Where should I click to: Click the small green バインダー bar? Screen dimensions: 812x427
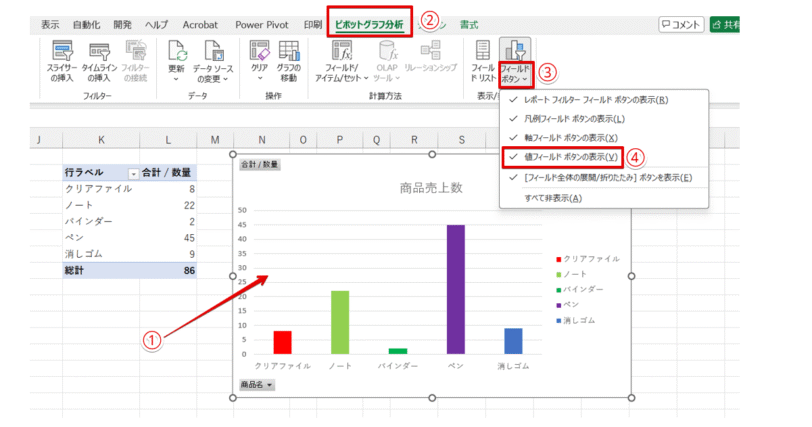(x=398, y=351)
